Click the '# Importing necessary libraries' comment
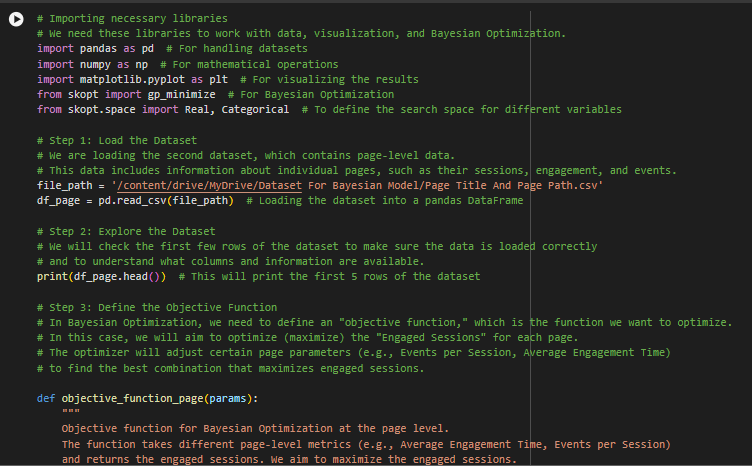 (132, 19)
